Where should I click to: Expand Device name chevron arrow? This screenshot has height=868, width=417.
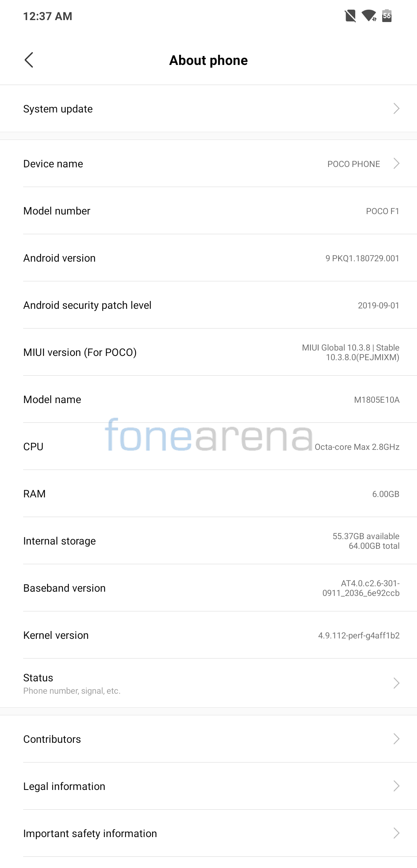(396, 163)
